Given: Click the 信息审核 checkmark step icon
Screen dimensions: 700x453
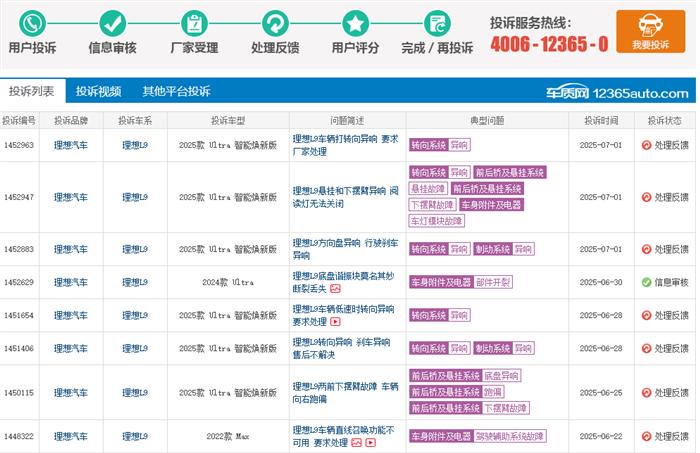Looking at the screenshot, I should 112,24.
